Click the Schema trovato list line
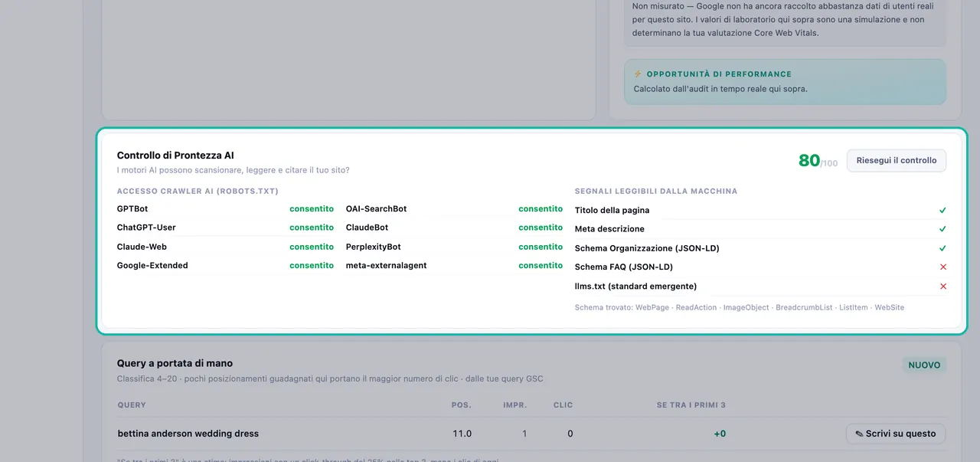This screenshot has height=462, width=980. pyautogui.click(x=740, y=307)
